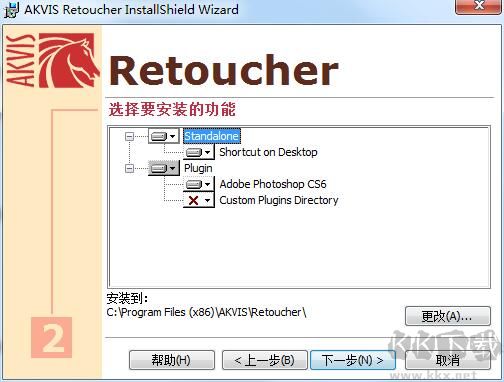This screenshot has width=504, height=382.
Task: Click the Adobe Photoshop CS6 drive icon
Action: [194, 184]
